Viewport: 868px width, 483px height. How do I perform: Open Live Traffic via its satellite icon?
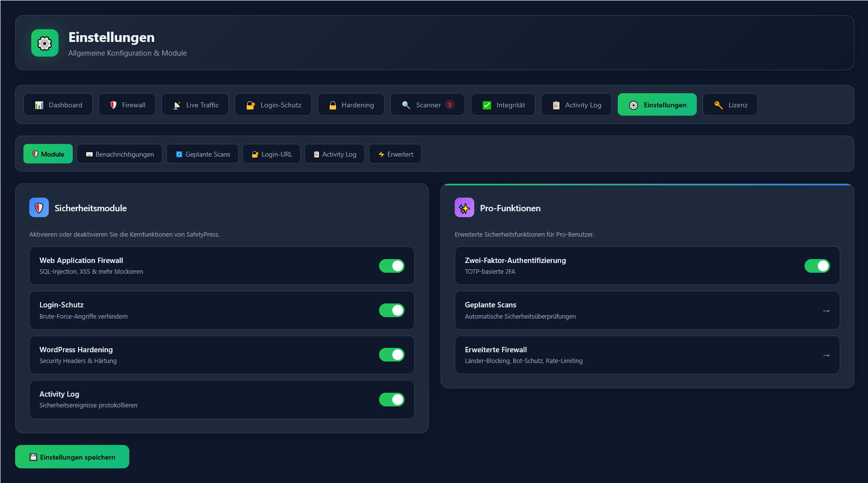click(x=177, y=105)
